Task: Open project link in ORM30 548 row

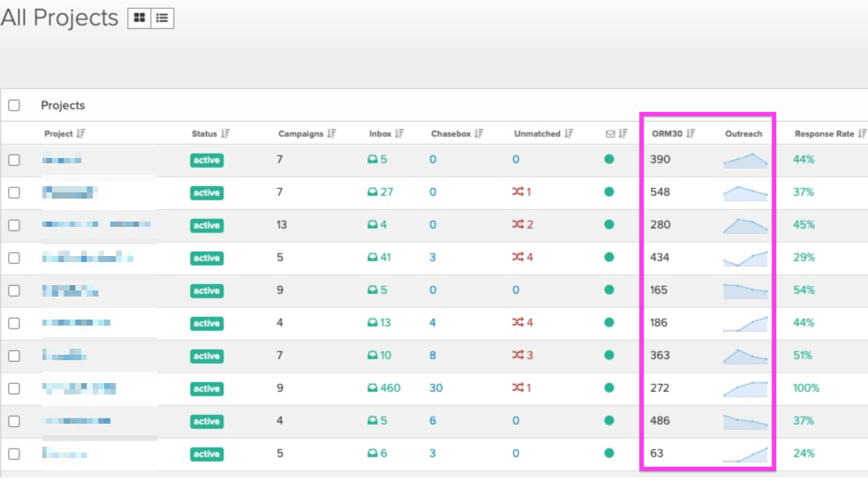Action: click(70, 192)
